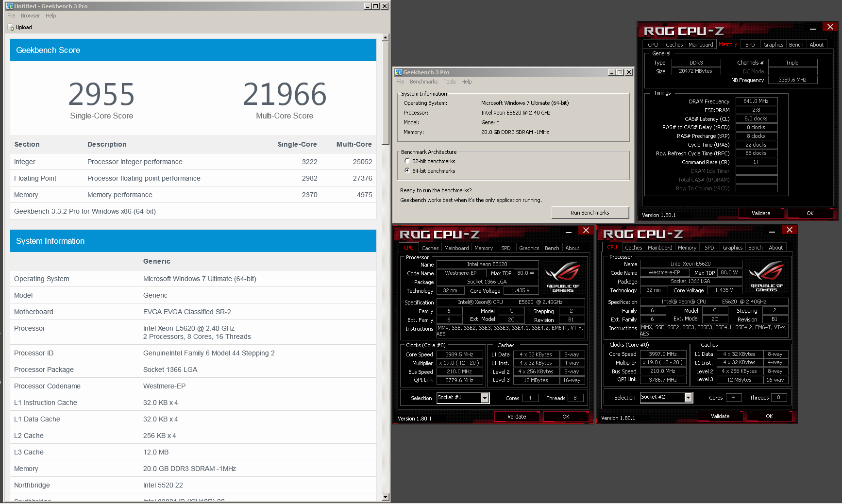This screenshot has height=504, width=842.
Task: Click the Run Benchmarks button
Action: point(590,213)
